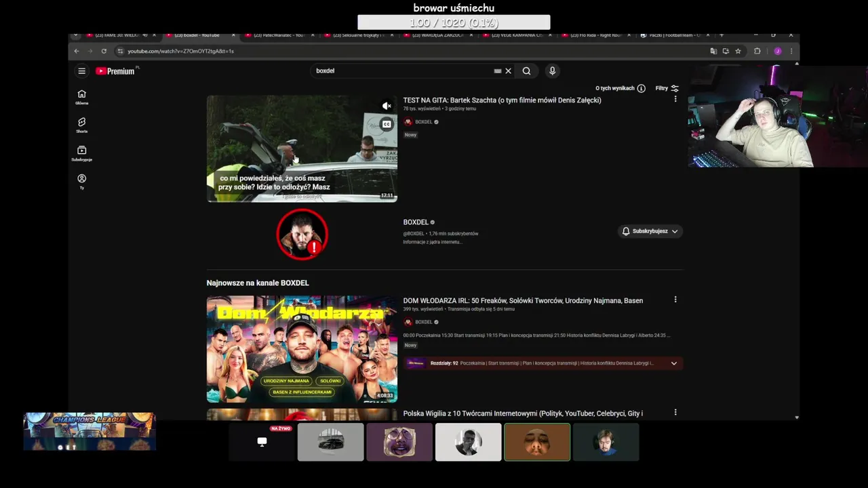
Task: Select the highlighted speaking participant tile
Action: point(537,442)
